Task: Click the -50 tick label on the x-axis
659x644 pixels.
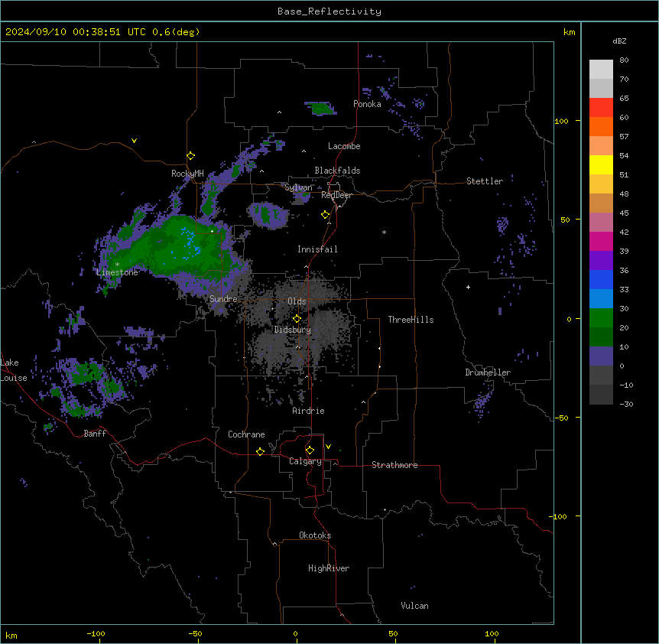Action: click(195, 633)
